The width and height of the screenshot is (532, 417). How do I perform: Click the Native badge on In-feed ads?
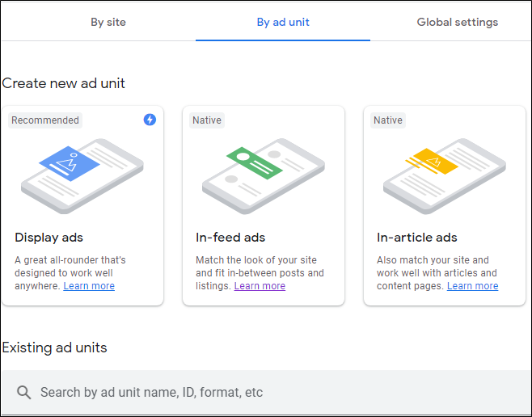point(207,120)
